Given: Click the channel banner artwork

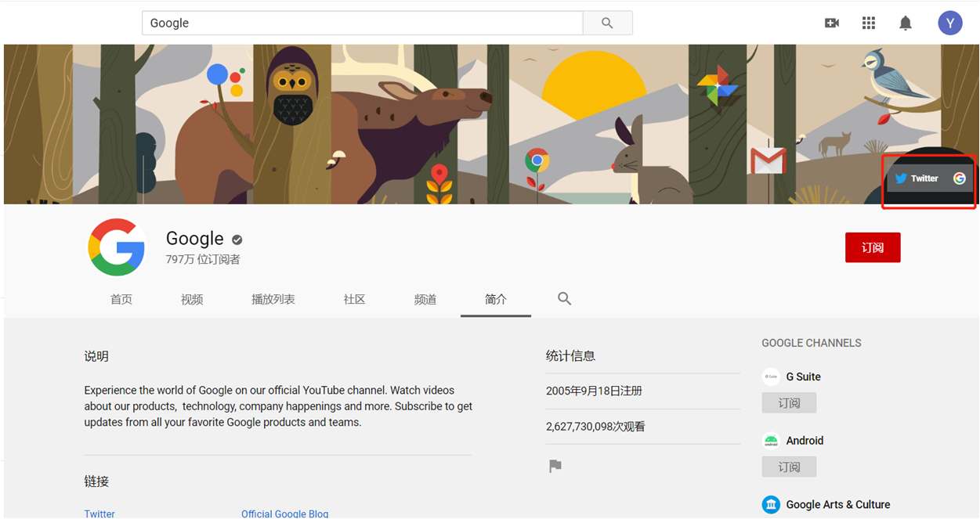Looking at the screenshot, I should (x=491, y=124).
